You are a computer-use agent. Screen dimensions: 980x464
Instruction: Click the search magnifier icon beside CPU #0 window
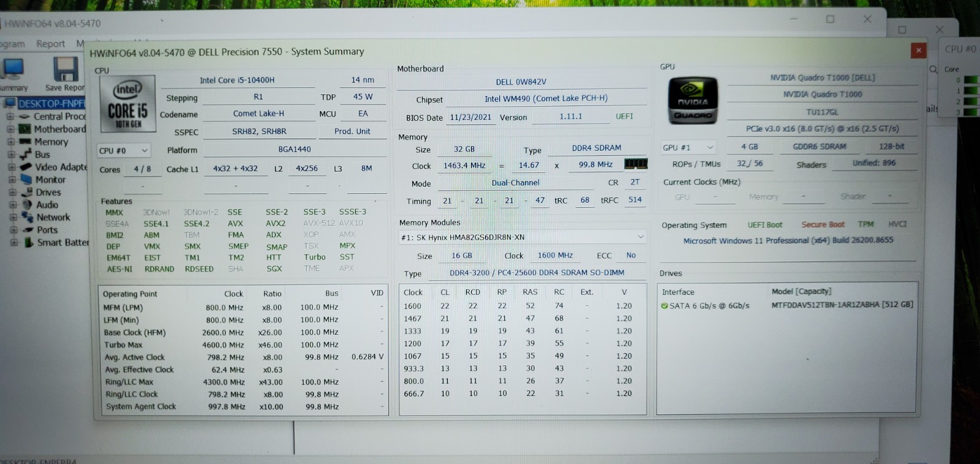coord(934,69)
